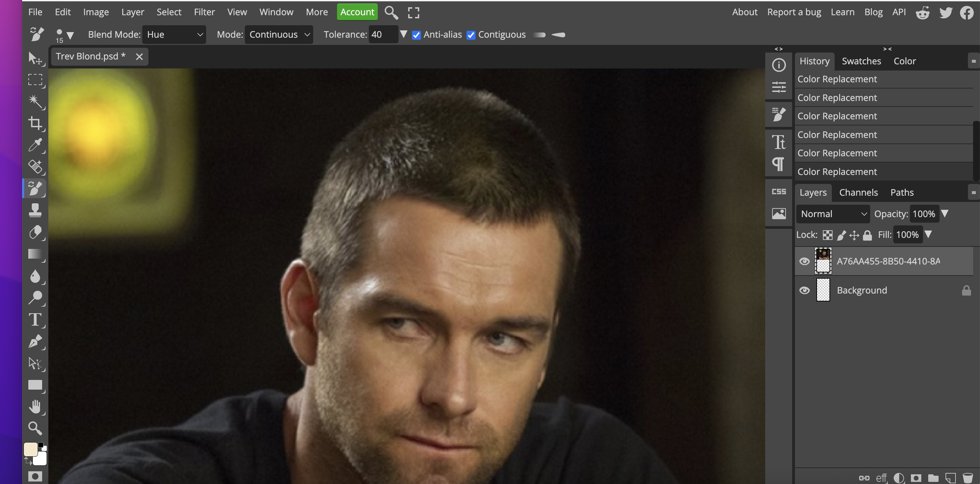Open the Blend Mode dropdown set to Hue
The height and width of the screenshot is (484, 980).
pyautogui.click(x=174, y=34)
